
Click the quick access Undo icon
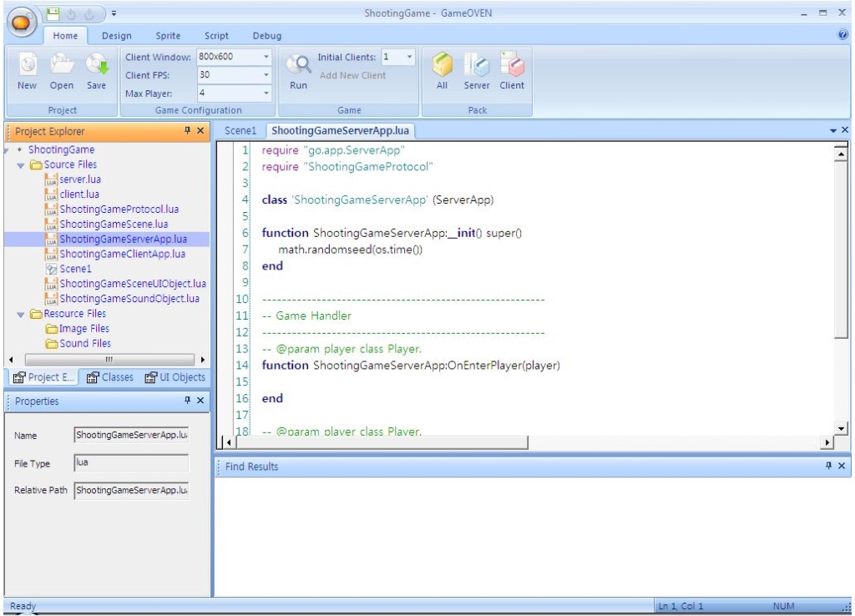coord(72,13)
